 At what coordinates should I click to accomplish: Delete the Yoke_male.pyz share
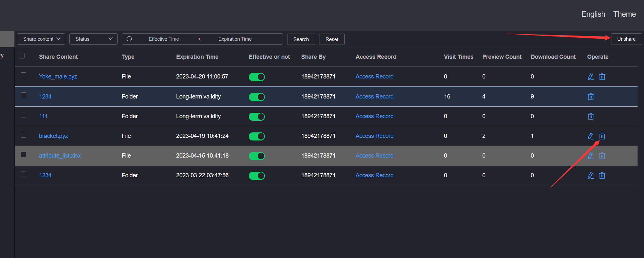tap(602, 77)
